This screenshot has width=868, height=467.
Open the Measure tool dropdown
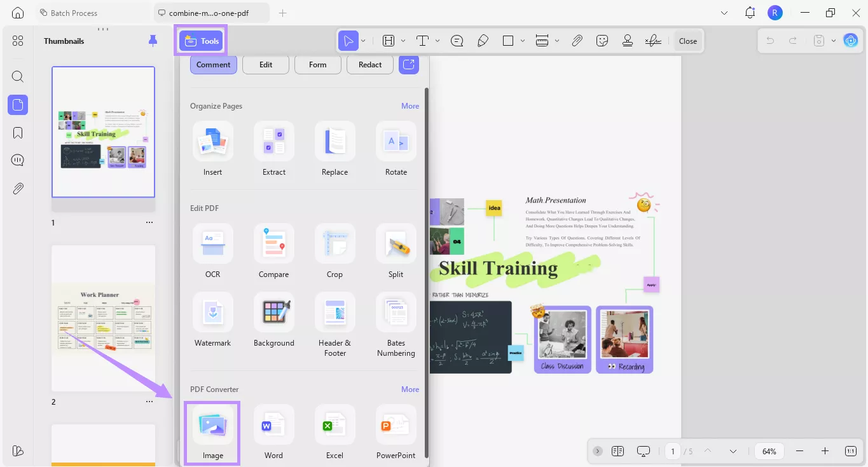pos(557,40)
